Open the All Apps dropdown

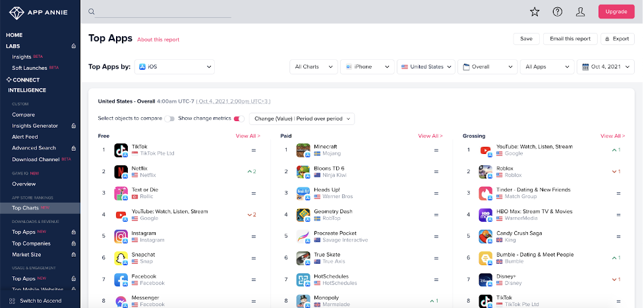pos(547,67)
